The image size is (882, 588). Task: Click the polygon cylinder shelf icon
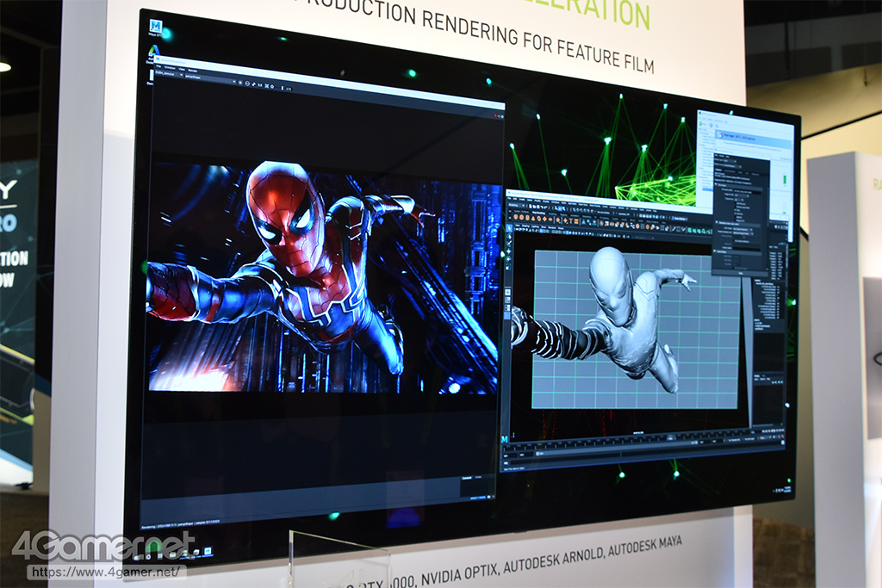[527, 218]
